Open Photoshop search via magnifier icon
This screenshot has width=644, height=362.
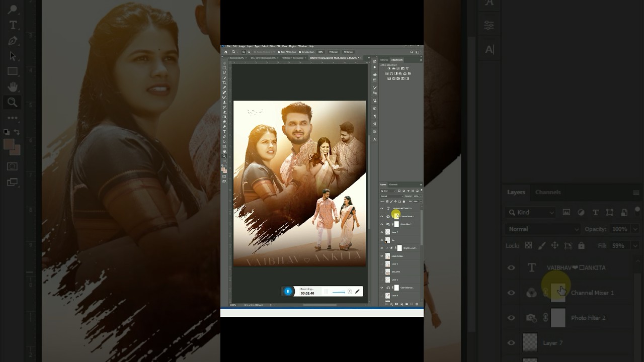[412, 52]
